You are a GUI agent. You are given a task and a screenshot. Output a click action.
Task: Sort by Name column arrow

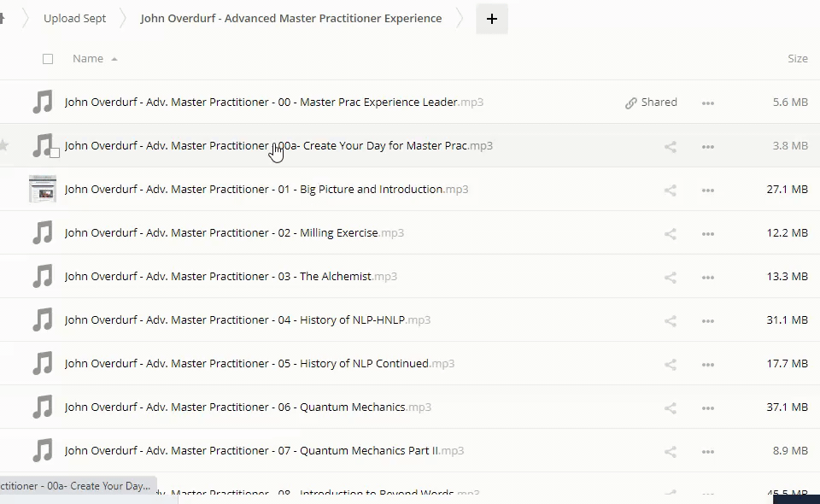[114, 60]
